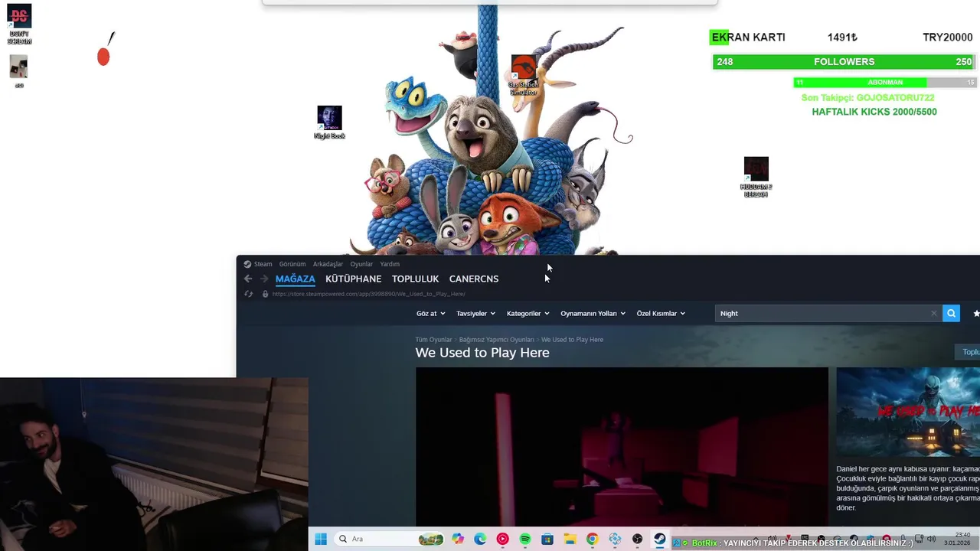Image resolution: width=980 pixels, height=551 pixels.
Task: Open the desktop shortcut under DON'T SCREAM
Action: (x=19, y=71)
